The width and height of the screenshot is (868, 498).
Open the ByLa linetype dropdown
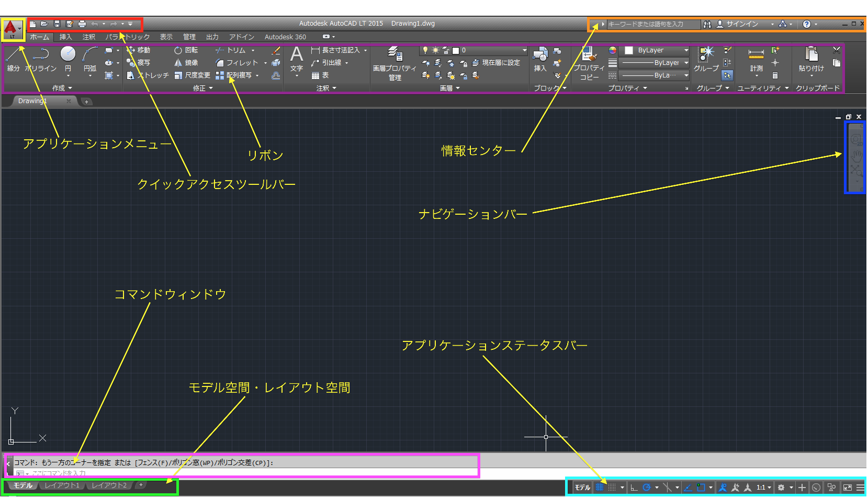point(655,75)
